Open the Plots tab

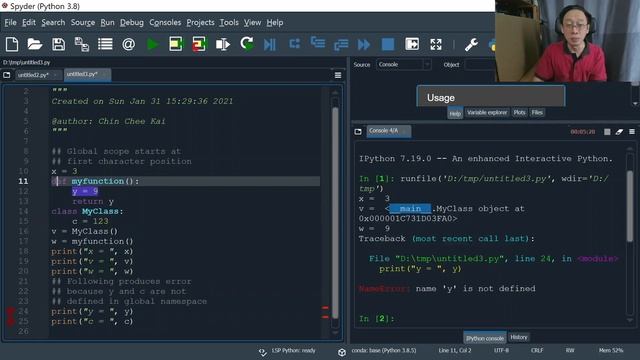[519, 113]
